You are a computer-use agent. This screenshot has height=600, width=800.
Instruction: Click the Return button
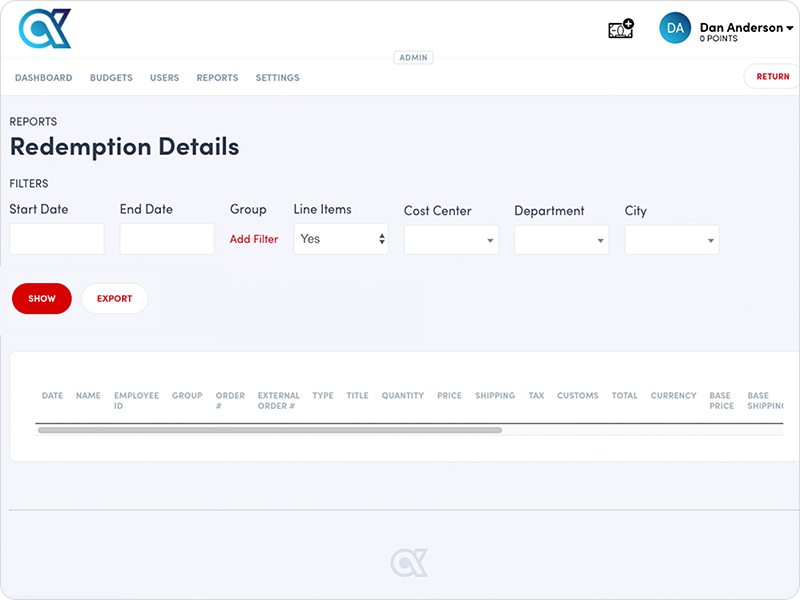(772, 77)
